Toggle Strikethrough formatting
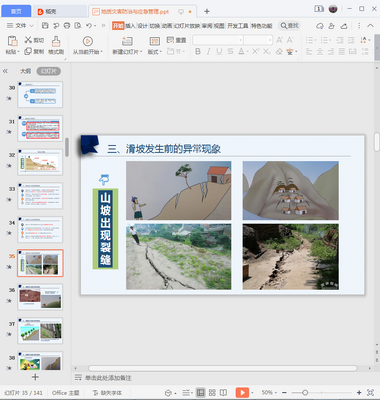 [230, 52]
